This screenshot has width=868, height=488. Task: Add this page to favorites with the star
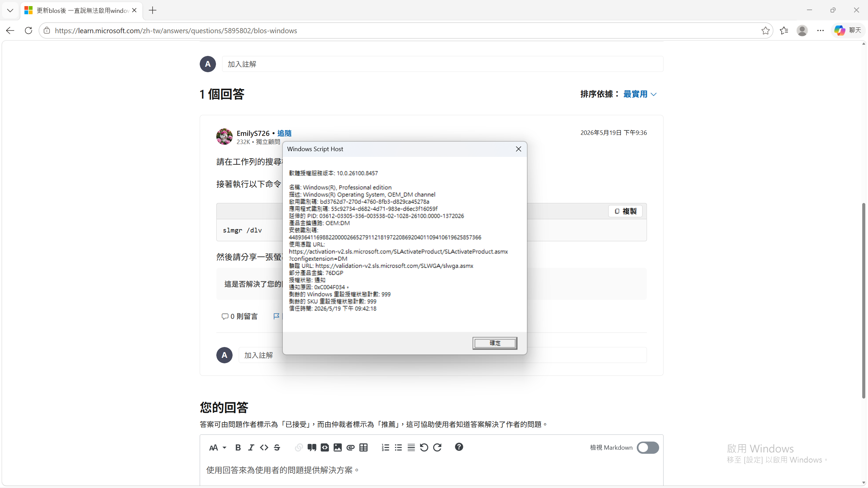(765, 30)
